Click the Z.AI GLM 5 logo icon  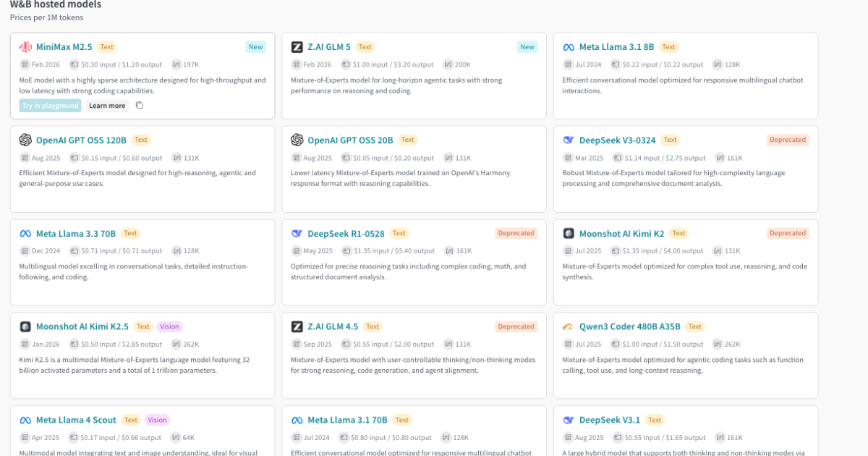pos(297,47)
